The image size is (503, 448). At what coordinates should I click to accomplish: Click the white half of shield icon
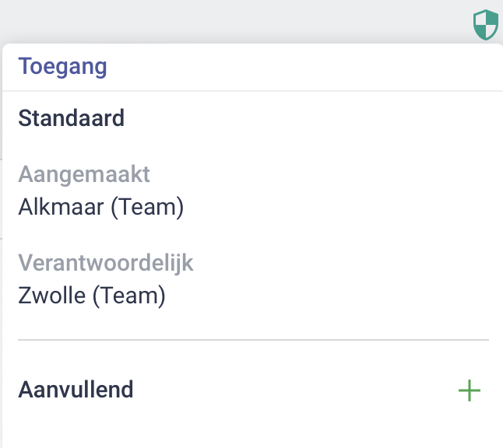[480, 20]
